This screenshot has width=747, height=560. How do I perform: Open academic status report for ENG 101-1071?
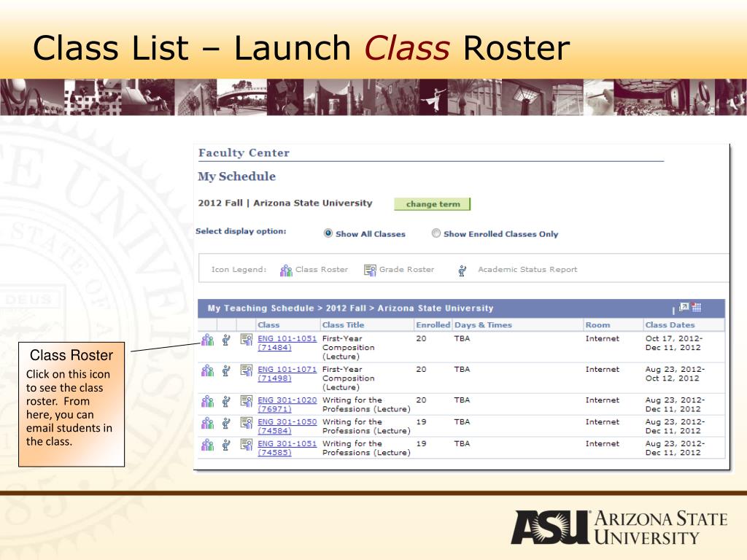click(x=226, y=370)
